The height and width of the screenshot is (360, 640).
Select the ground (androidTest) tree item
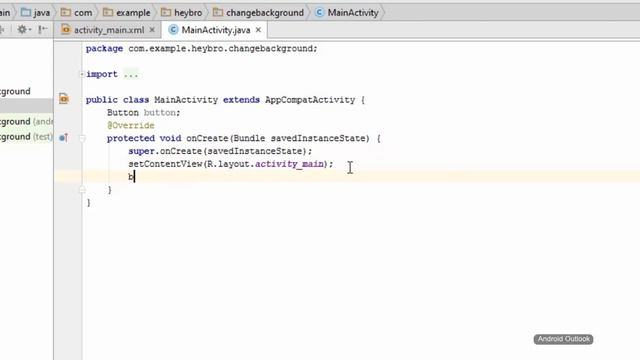tap(26, 122)
